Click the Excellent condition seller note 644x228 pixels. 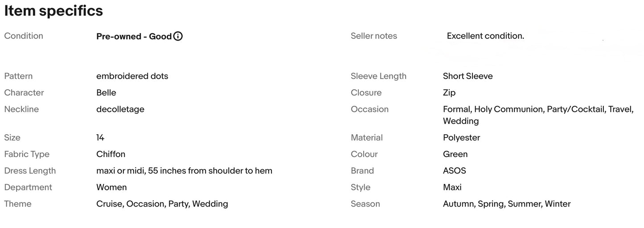point(485,36)
